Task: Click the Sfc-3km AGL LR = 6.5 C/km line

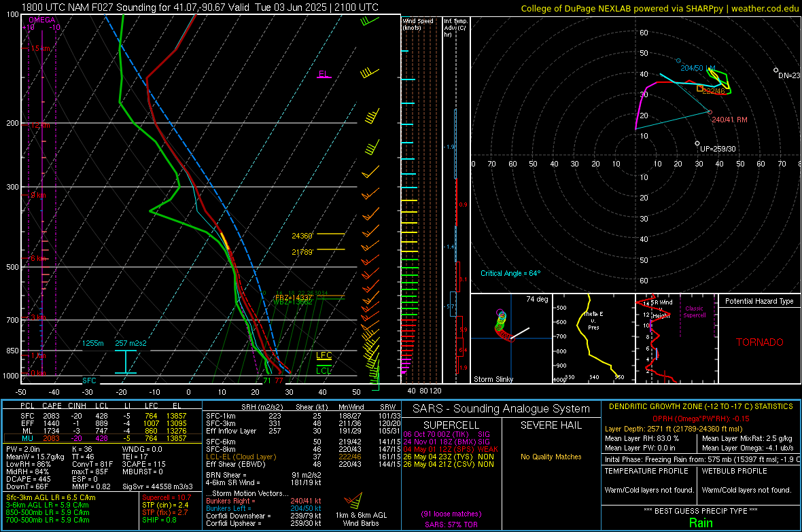Action: 51,498
